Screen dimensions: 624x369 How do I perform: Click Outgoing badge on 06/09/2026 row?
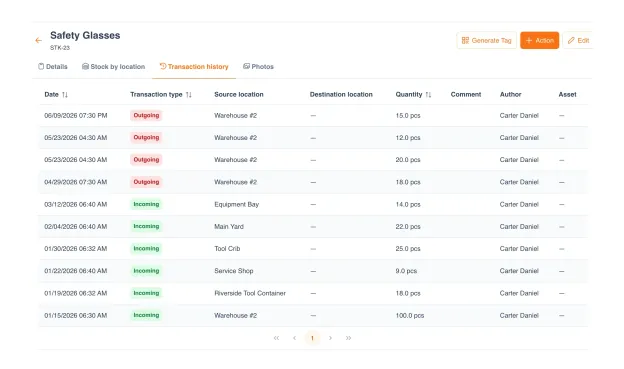tap(146, 115)
